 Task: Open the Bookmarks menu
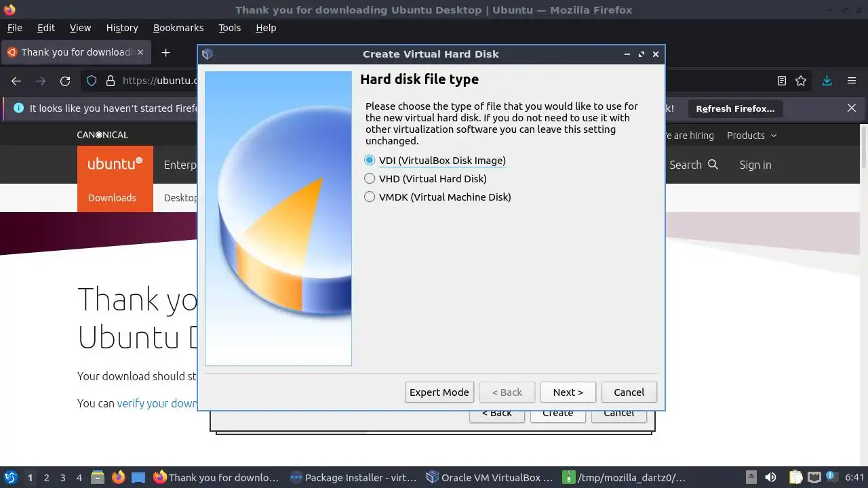click(x=178, y=28)
